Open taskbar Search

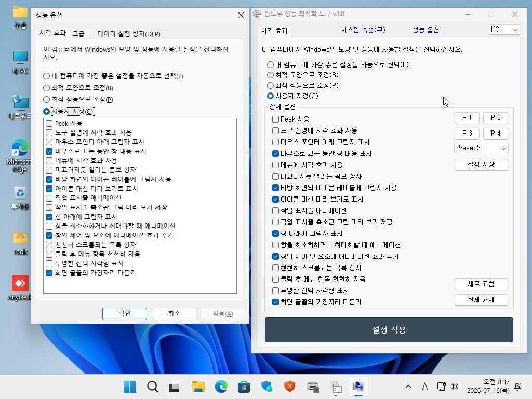click(x=152, y=387)
